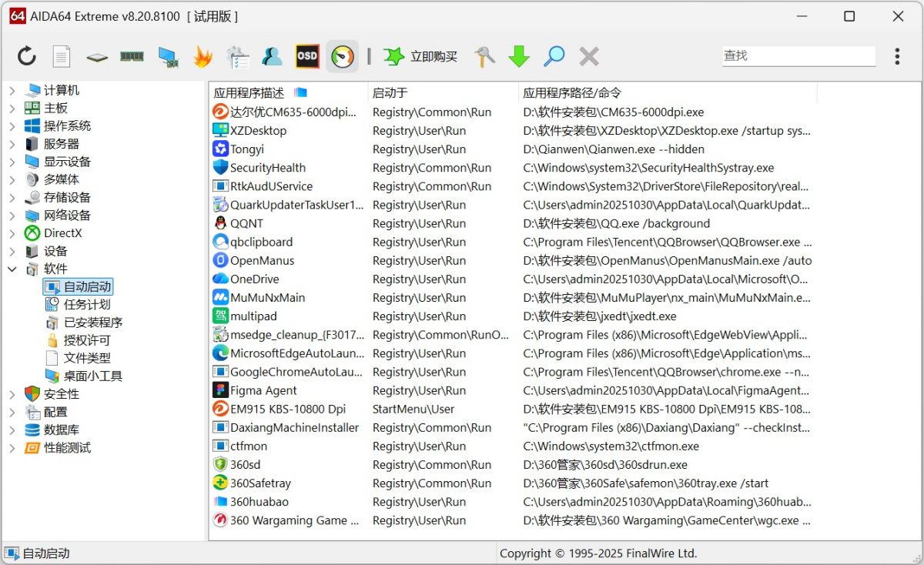Viewport: 924px width, 565px height.
Task: Type in the 查找 search field
Action: tap(798, 55)
